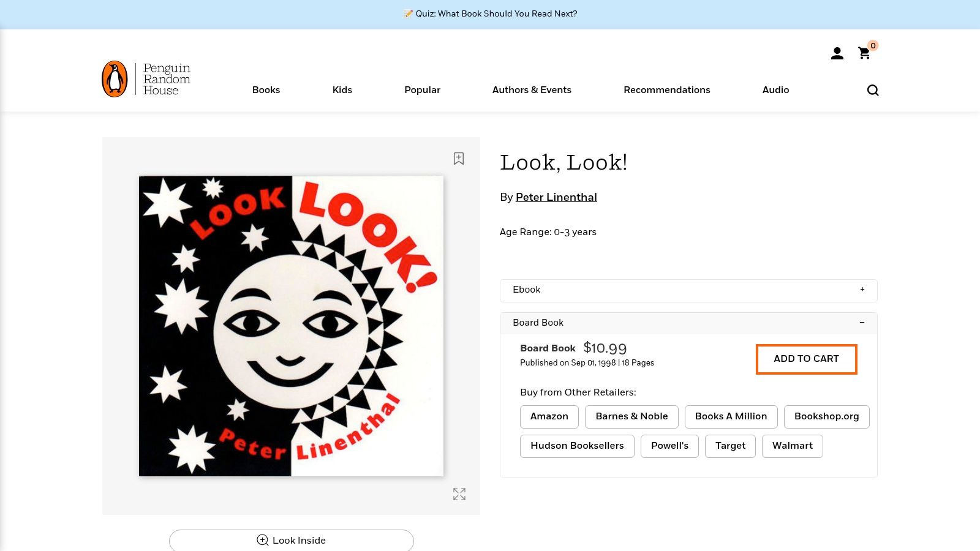Screen dimensions: 980x551
Task: Open author Peter Linenthal's page
Action: (556, 197)
